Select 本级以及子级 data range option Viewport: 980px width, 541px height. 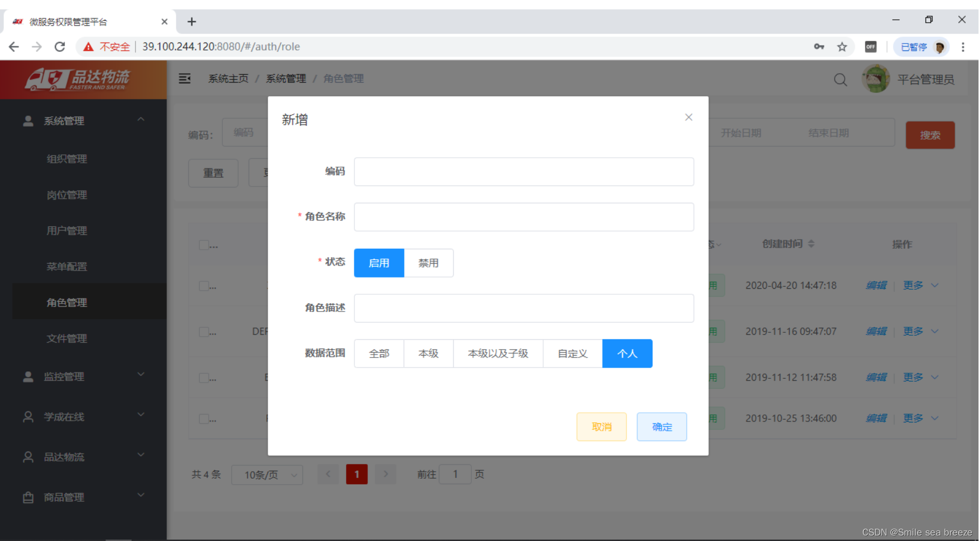click(x=498, y=353)
